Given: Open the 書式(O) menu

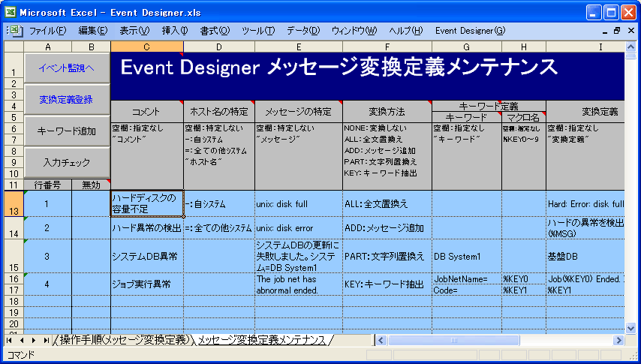Looking at the screenshot, I should pyautogui.click(x=215, y=31).
